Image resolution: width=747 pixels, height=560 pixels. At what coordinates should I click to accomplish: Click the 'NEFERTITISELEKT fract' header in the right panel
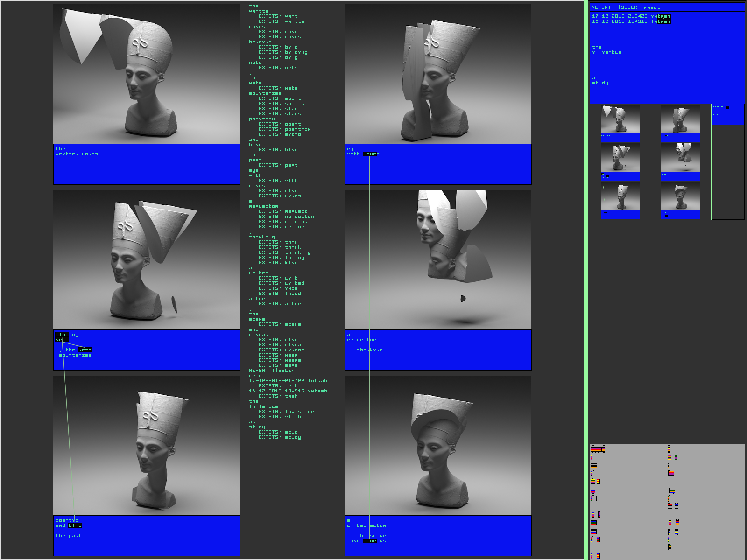[x=626, y=7]
